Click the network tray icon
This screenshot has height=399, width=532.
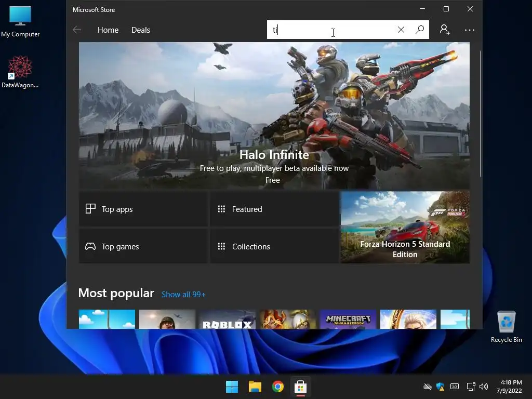(471, 387)
